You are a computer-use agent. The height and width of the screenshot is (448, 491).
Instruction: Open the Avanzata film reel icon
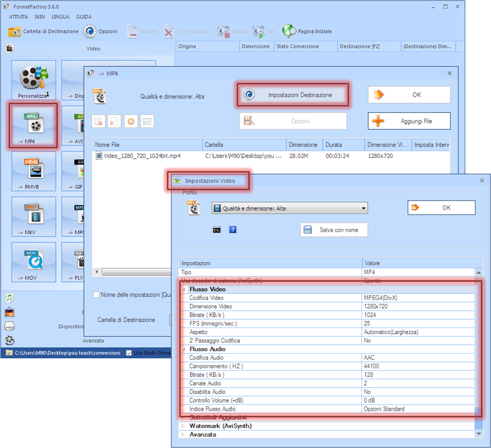coord(10,340)
